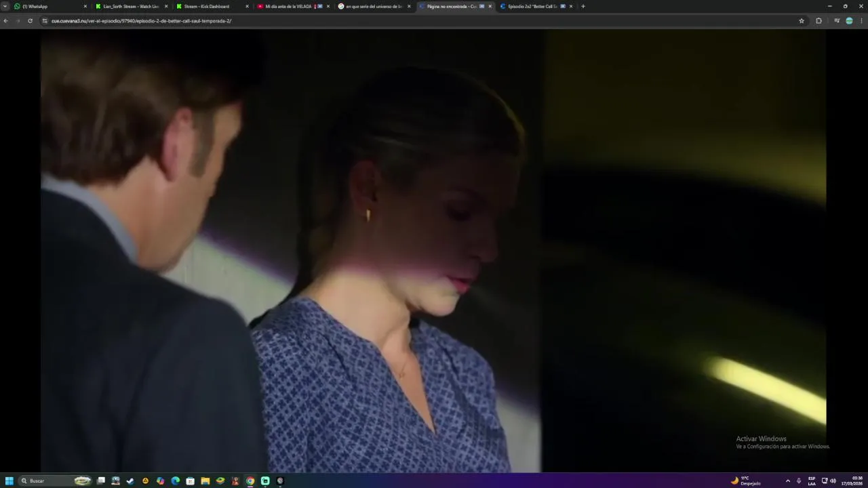Screen dimensions: 868x488
Task: Close the Lian_Sorth Stream tab
Action: 166,6
